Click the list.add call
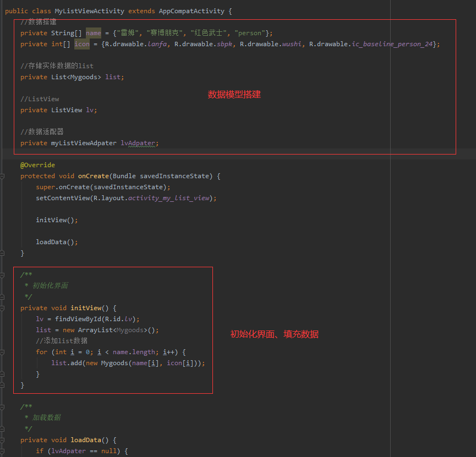The image size is (476, 457). coord(67,363)
